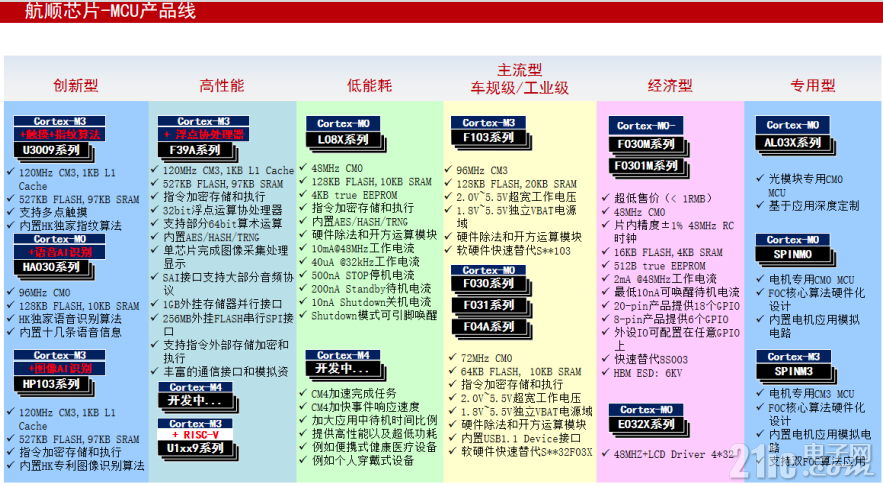Click the 支持多点触摸 bullet
883x486 pixels.
[x=53, y=212]
